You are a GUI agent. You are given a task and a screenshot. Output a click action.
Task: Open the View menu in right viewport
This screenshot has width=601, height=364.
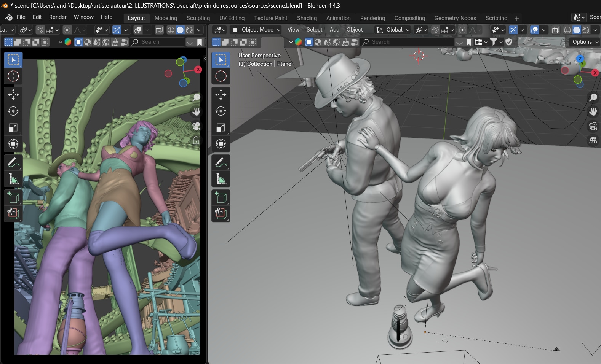pyautogui.click(x=293, y=30)
